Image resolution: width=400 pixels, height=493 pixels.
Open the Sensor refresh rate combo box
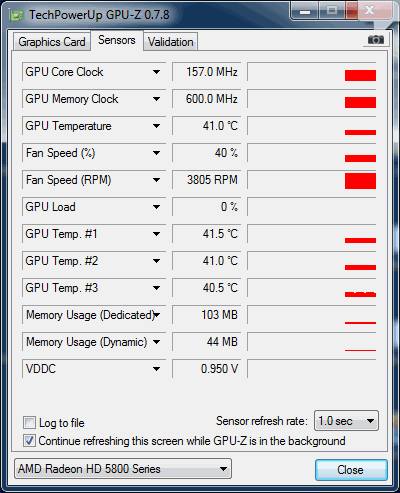346,421
